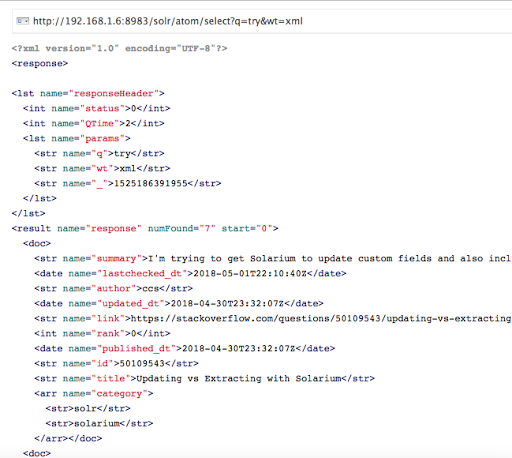Select the status int line
The image size is (512, 458).
pyautogui.click(x=97, y=109)
